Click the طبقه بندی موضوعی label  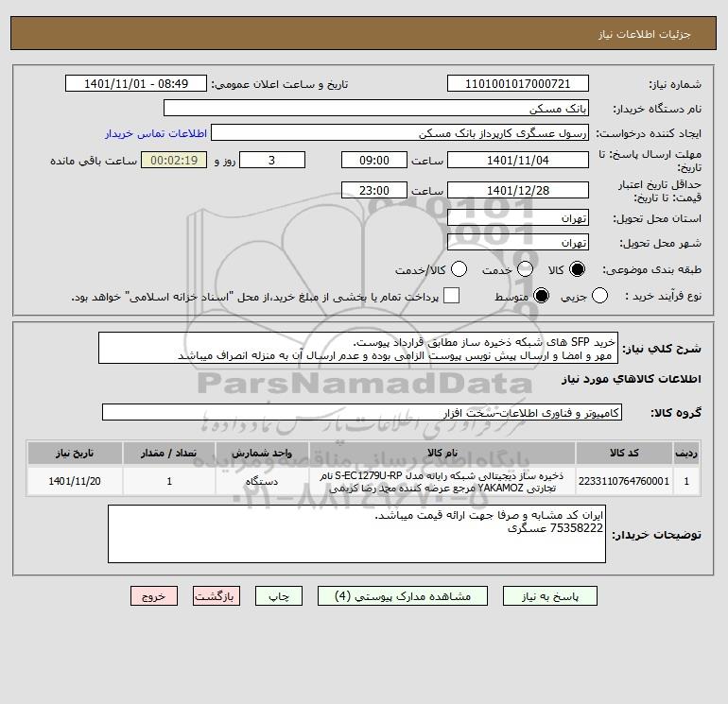point(651,269)
